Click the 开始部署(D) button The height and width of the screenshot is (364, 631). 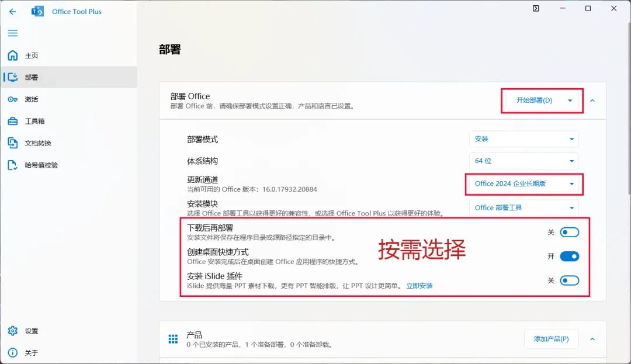pyautogui.click(x=534, y=100)
